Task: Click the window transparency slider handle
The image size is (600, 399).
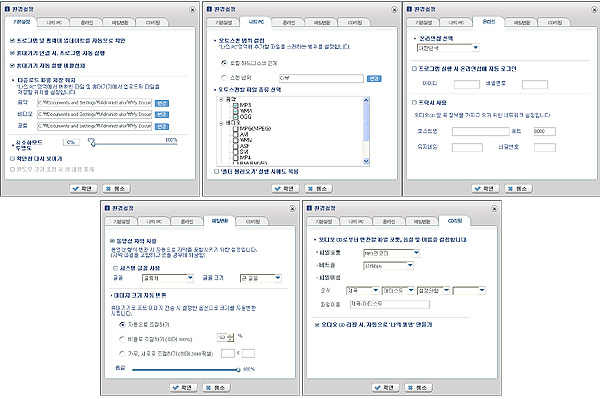Action: (93, 144)
